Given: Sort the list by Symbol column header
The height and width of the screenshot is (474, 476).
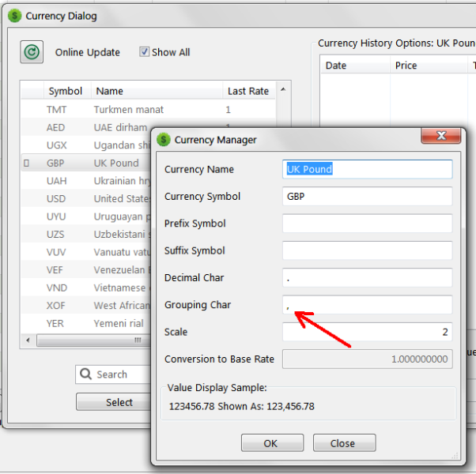Looking at the screenshot, I should click(66, 91).
